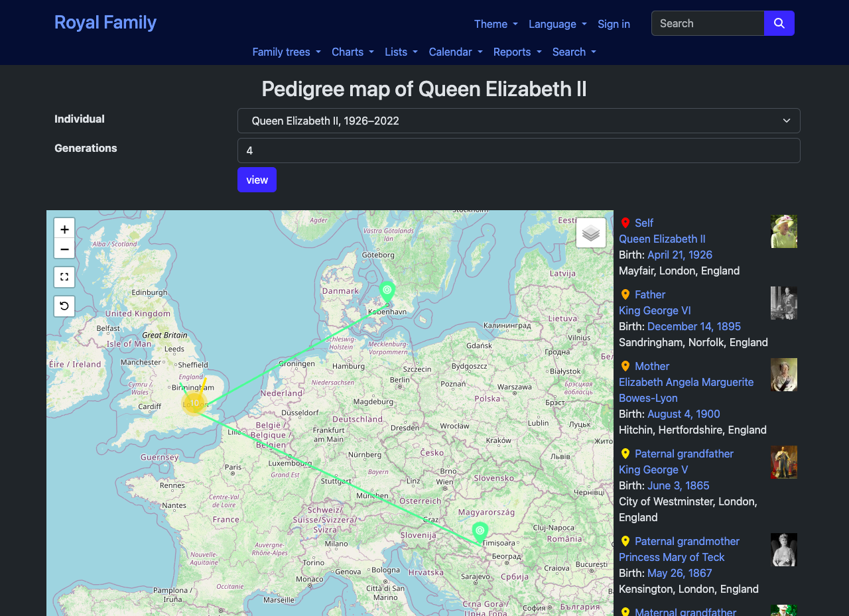849x616 pixels.
Task: Click the view button
Action: [257, 180]
